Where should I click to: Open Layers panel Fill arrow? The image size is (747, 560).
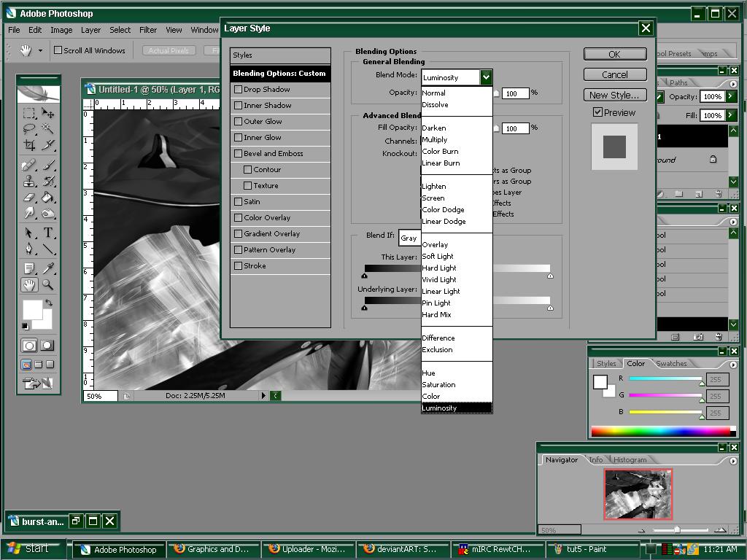[x=730, y=114]
